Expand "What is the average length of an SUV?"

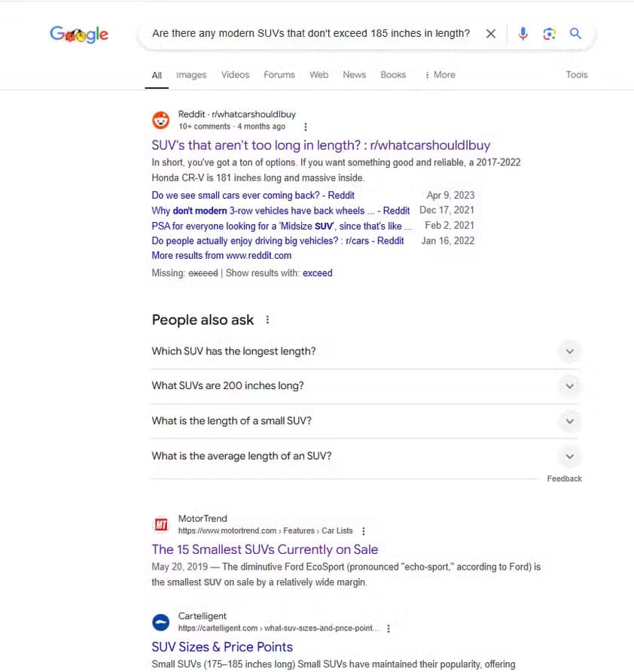[x=364, y=456]
